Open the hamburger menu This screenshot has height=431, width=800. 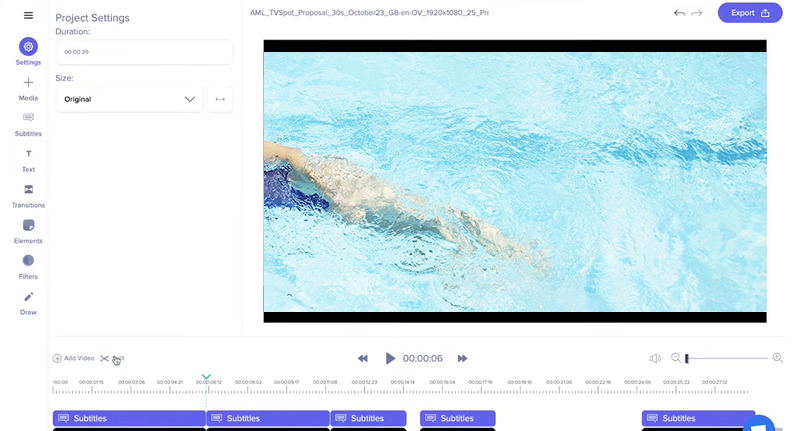[29, 15]
